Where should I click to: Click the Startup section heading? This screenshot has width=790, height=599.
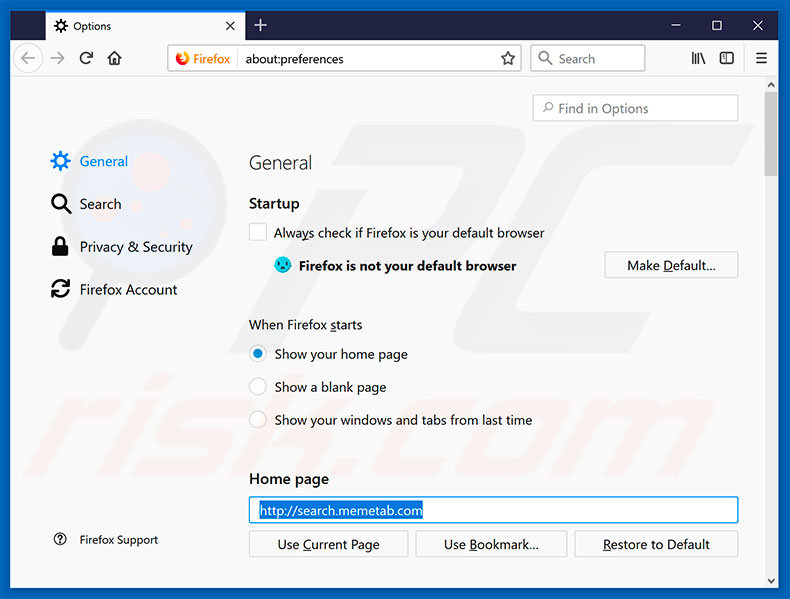point(274,204)
